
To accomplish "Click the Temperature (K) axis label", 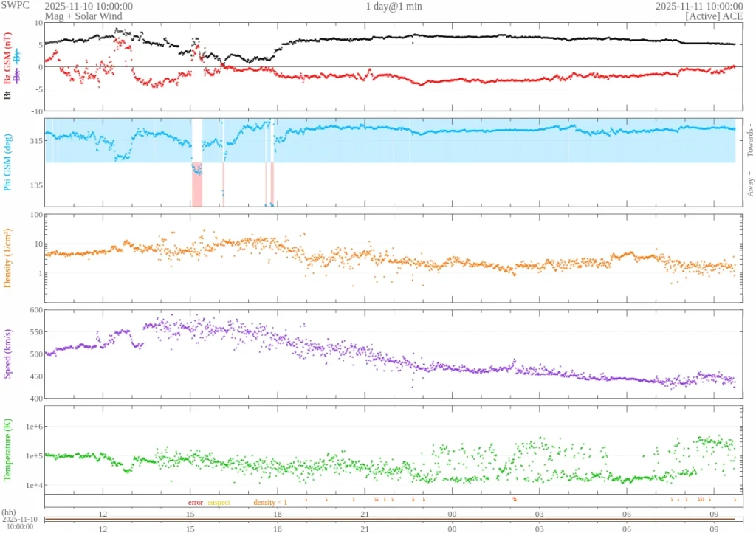I will click(x=8, y=450).
